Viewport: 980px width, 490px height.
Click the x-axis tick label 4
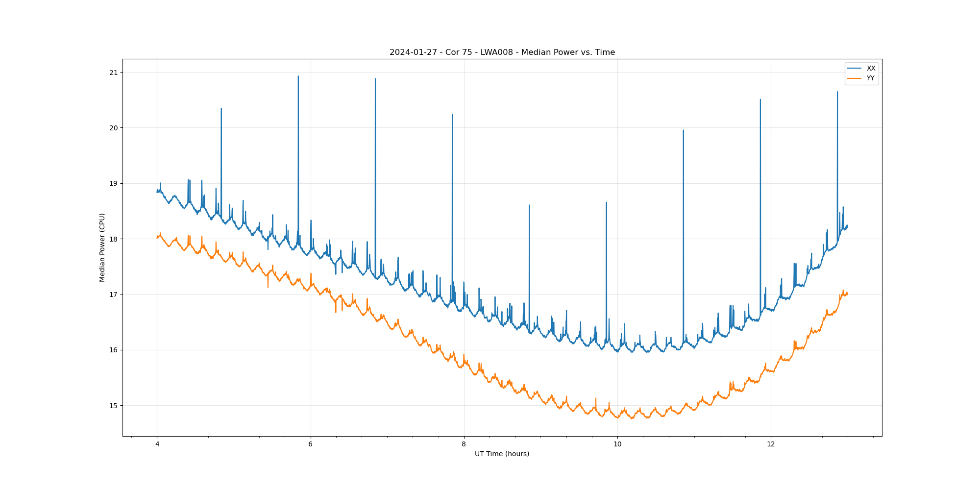click(157, 444)
